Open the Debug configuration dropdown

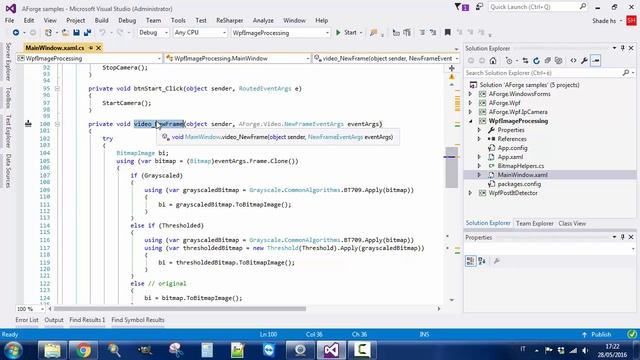pos(153,33)
